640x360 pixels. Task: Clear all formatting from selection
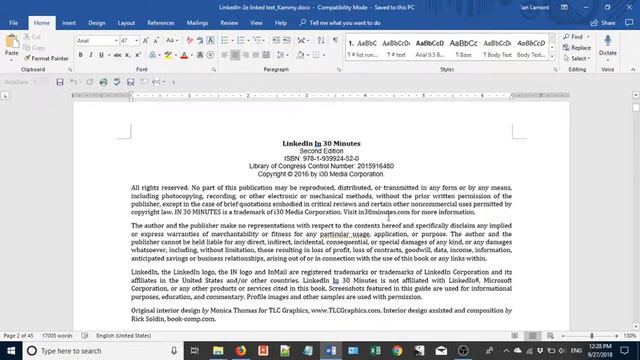(189, 40)
